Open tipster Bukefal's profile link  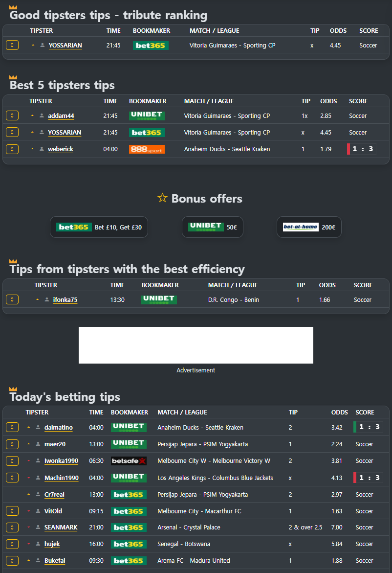coord(55,561)
